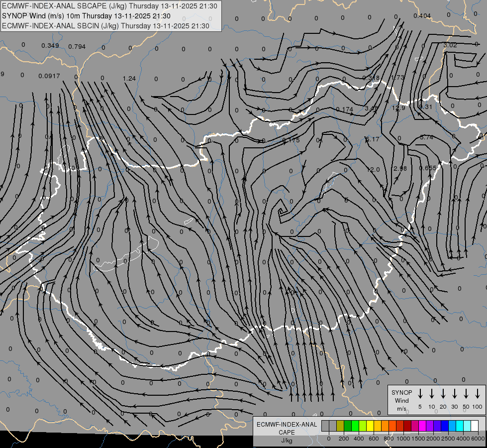Screen dimensions: 487x448
Task: Click the 0.174 value on the map
Action: 344,109
